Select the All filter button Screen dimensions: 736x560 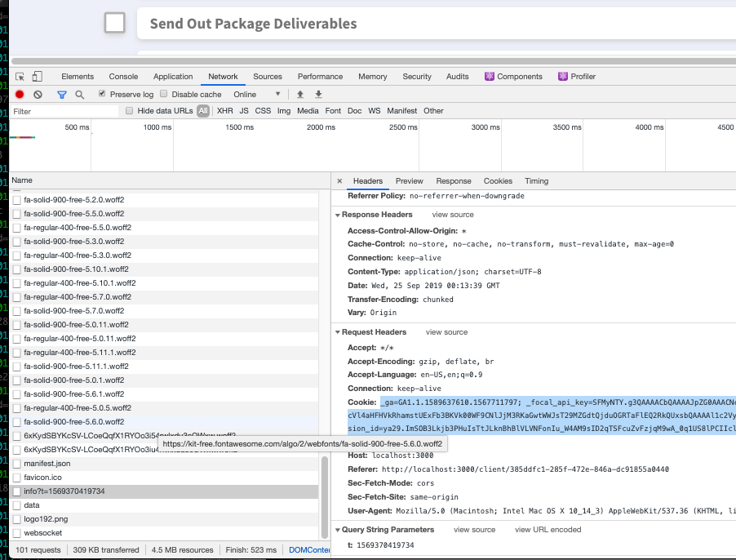click(x=203, y=111)
